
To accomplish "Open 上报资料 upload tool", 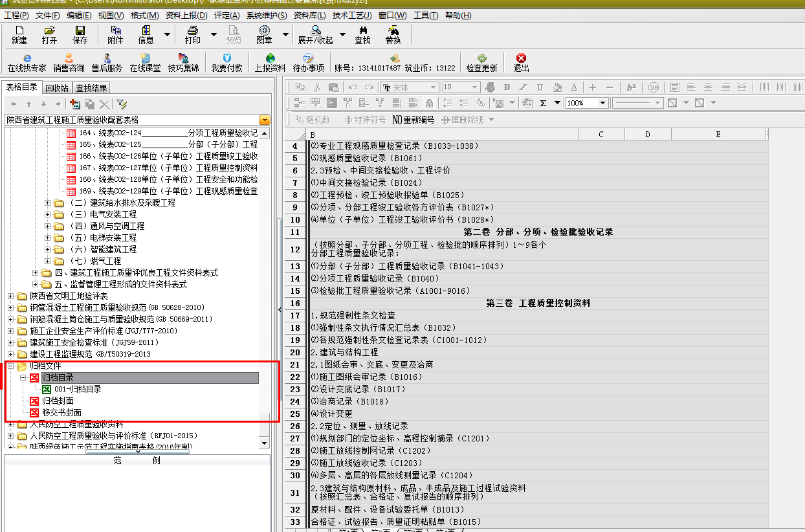I will [x=270, y=62].
